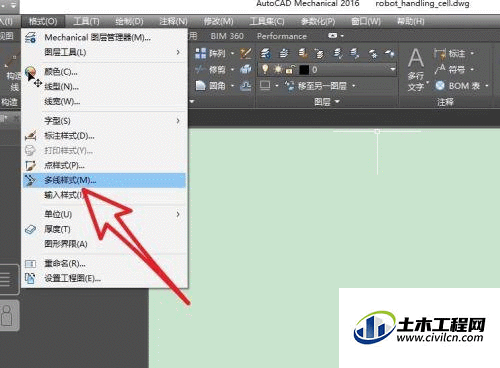Open the 工具(T) menu

pyautogui.click(x=86, y=22)
